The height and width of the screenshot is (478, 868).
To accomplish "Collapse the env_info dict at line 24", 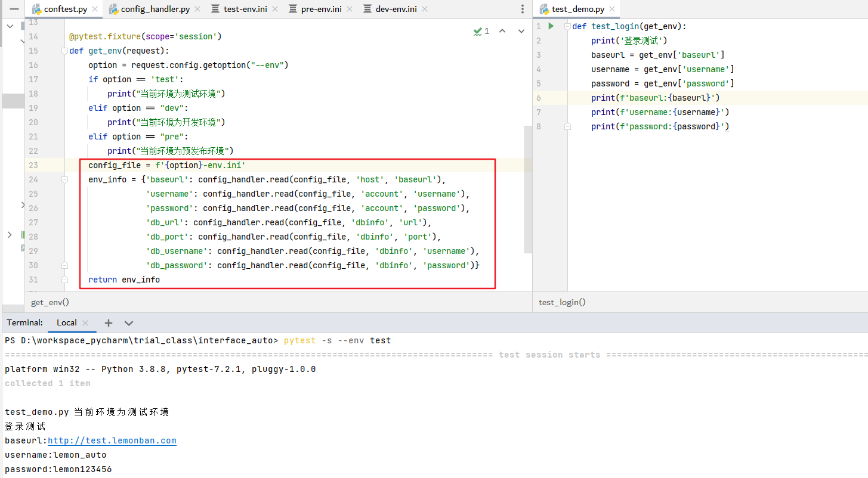I will point(64,179).
